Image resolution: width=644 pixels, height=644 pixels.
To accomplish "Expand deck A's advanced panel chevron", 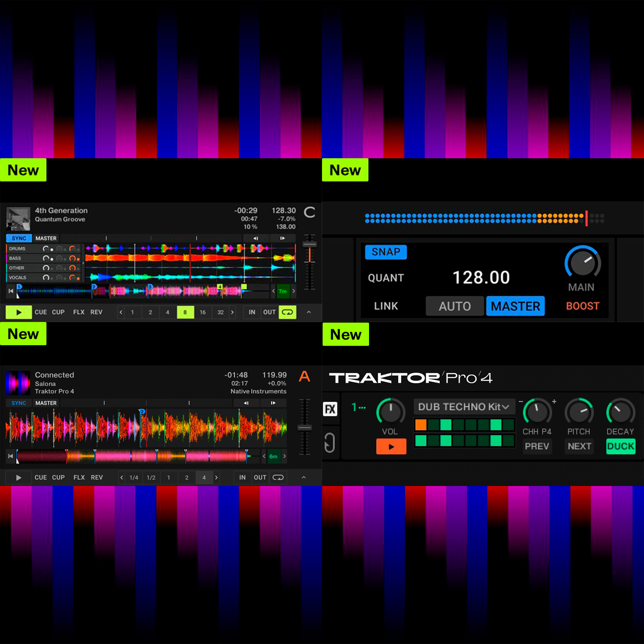I will (304, 477).
